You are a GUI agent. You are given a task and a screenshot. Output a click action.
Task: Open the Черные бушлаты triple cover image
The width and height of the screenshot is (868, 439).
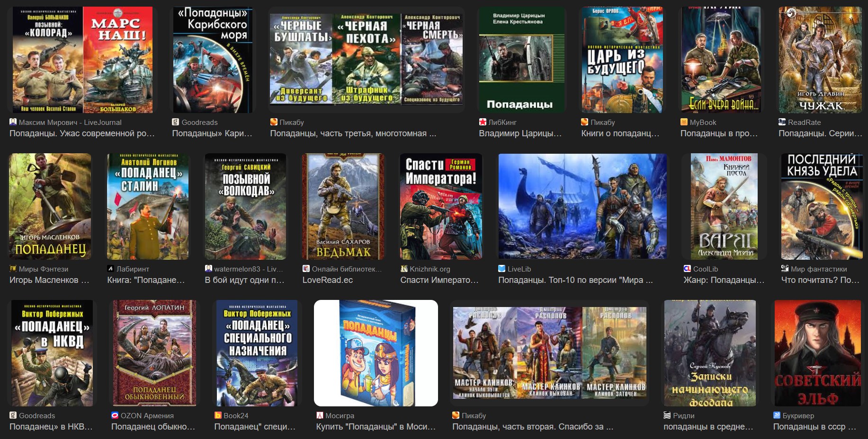(x=366, y=60)
